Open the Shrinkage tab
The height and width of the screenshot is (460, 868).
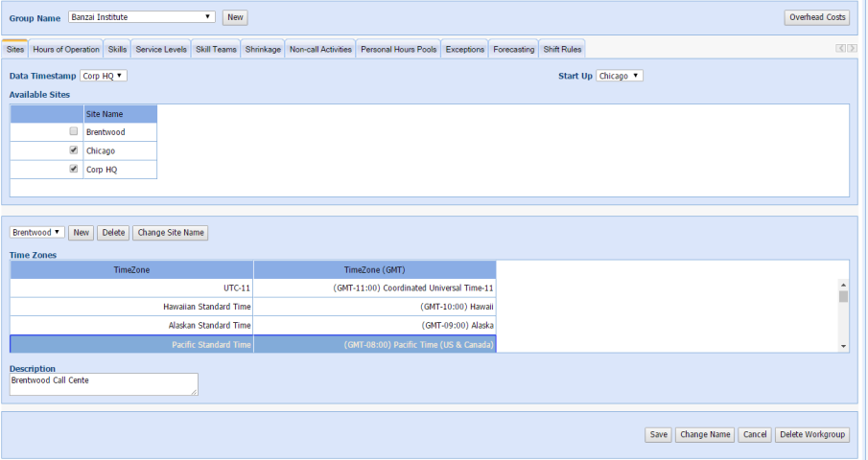pyautogui.click(x=263, y=49)
